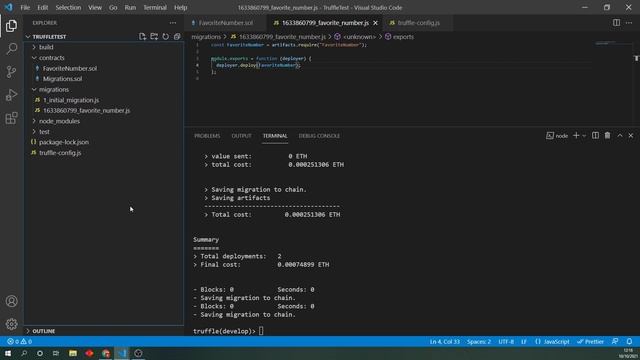
Task: Collapse all folders in Explorer
Action: coord(177,37)
